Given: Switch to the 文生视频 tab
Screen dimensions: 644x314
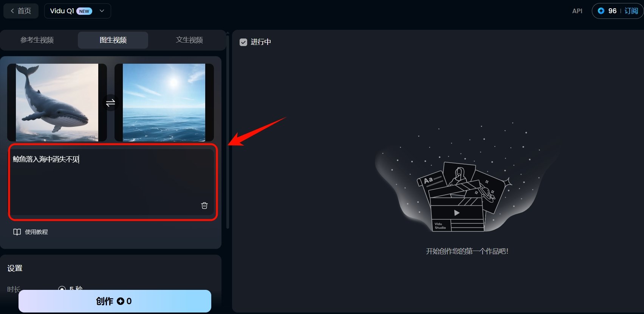Looking at the screenshot, I should [x=189, y=40].
